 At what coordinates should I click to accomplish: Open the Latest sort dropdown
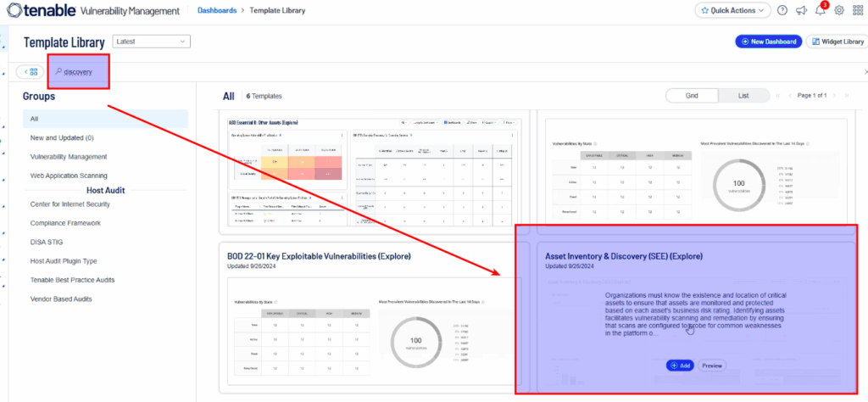tap(151, 42)
